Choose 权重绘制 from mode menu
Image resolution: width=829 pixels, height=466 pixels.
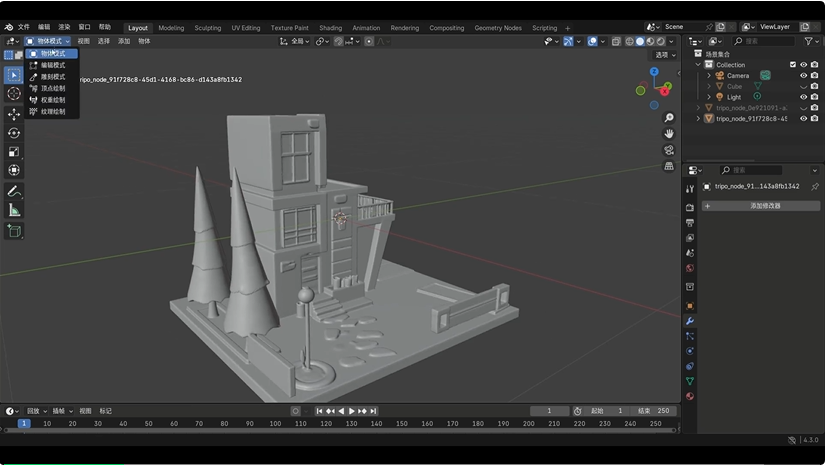click(x=53, y=100)
